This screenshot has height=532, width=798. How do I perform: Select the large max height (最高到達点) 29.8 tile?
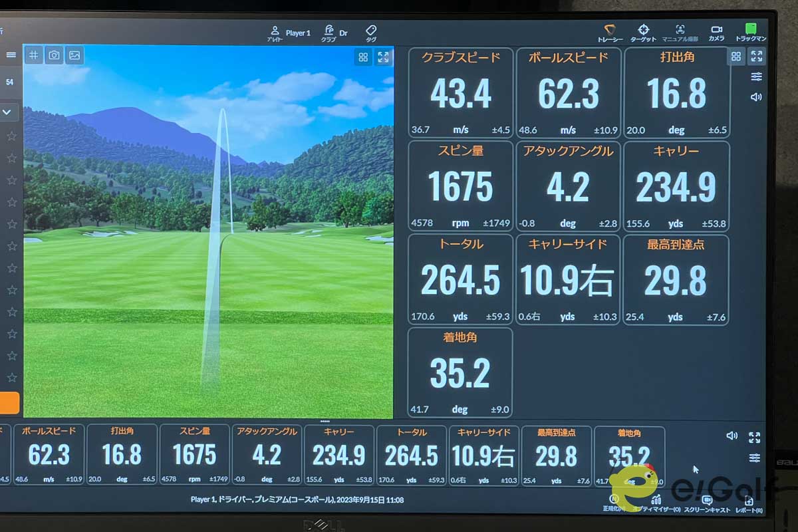pos(676,279)
